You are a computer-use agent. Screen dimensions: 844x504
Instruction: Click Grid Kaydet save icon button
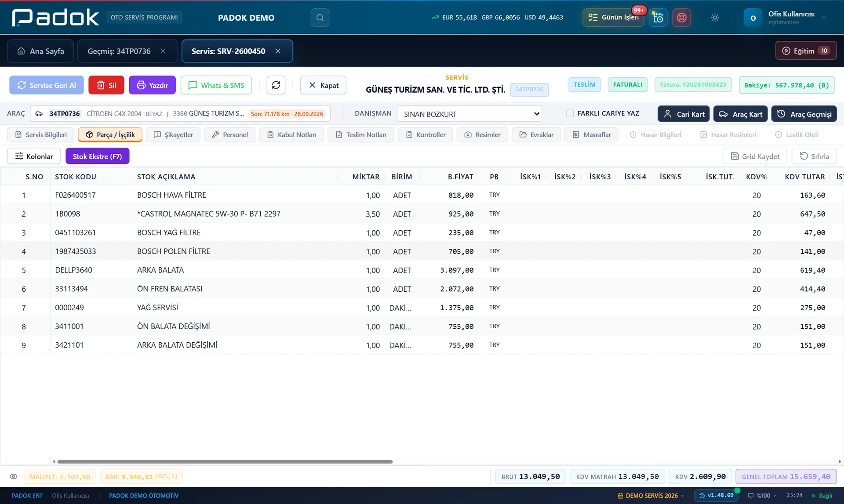pos(755,156)
